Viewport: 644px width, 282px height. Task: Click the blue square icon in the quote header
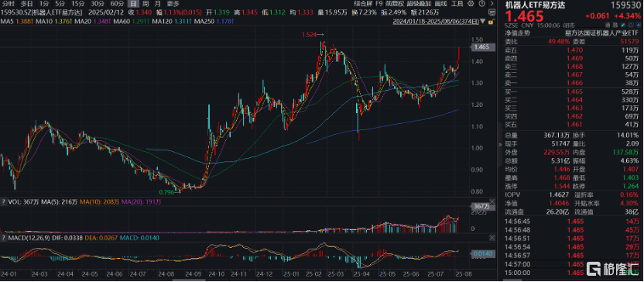(x=630, y=26)
